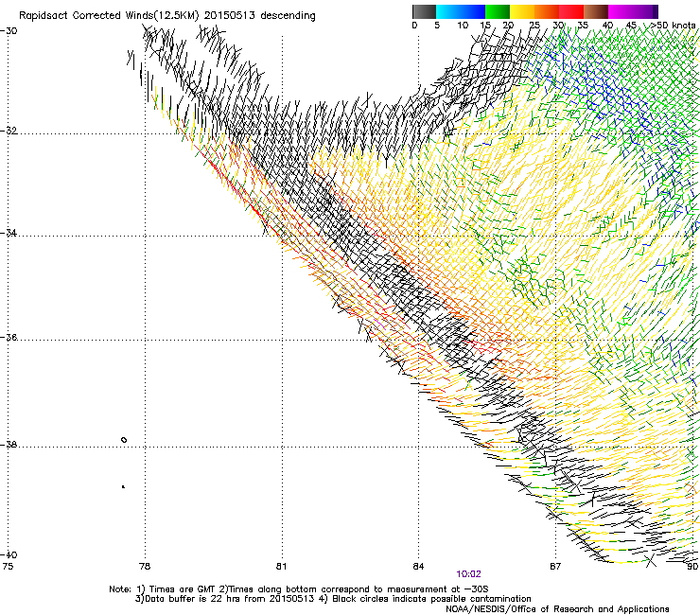Click the yellow 20-25 knots legend segment

pos(522,11)
